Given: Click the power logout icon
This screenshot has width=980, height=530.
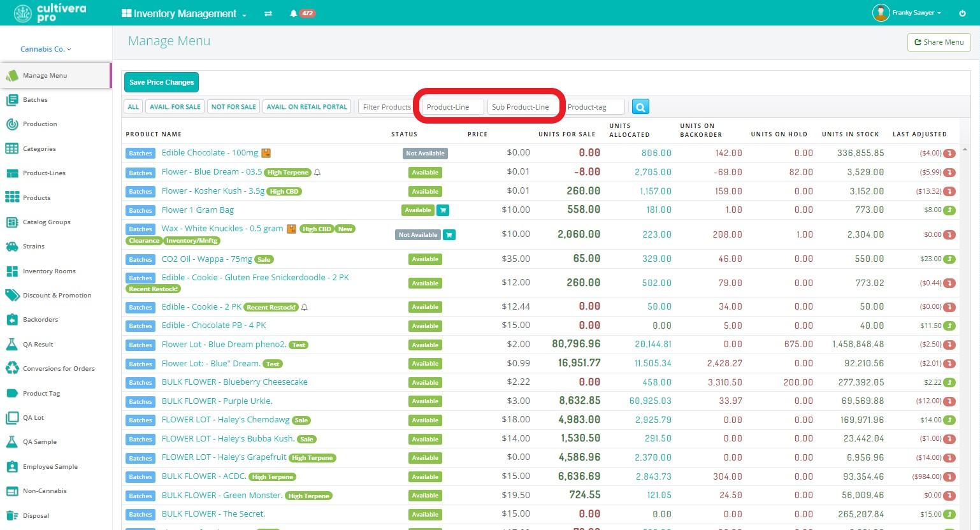Looking at the screenshot, I should click(962, 13).
